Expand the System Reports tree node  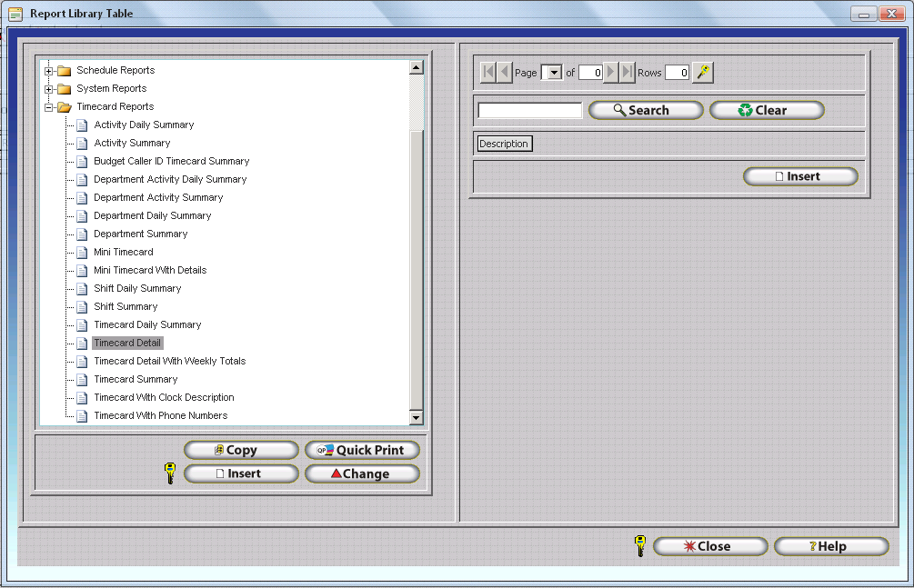(x=49, y=89)
